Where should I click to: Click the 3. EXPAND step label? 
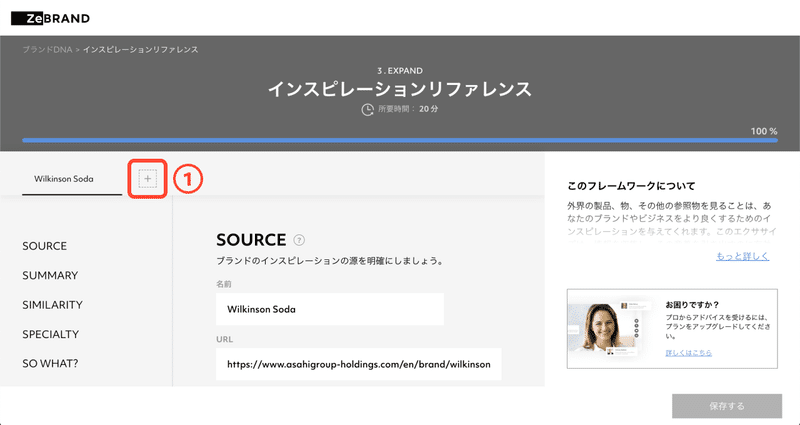pyautogui.click(x=400, y=71)
